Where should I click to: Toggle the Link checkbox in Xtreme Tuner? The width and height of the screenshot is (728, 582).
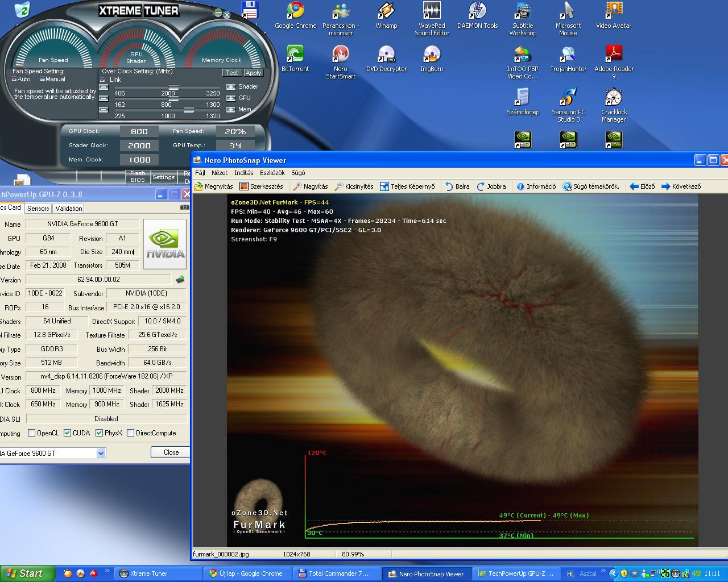tap(103, 80)
